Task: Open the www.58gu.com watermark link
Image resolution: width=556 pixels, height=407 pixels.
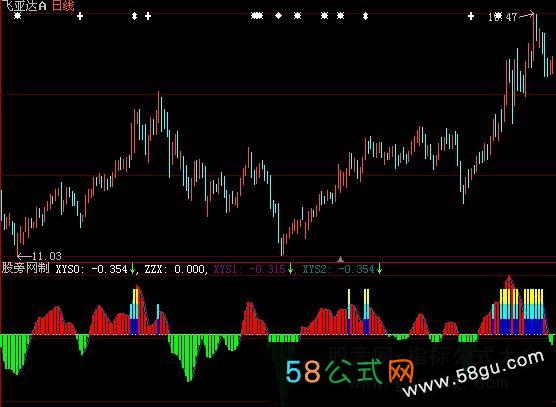Action: pos(473,373)
